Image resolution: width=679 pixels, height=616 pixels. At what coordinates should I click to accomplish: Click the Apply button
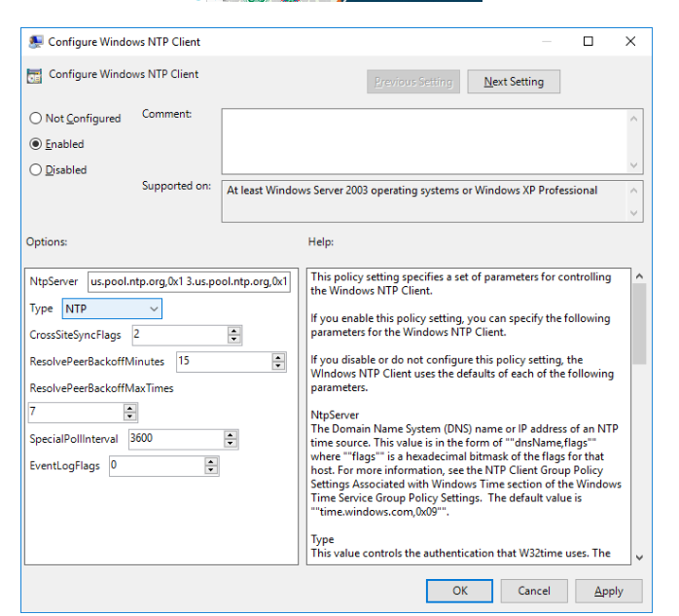click(x=608, y=591)
